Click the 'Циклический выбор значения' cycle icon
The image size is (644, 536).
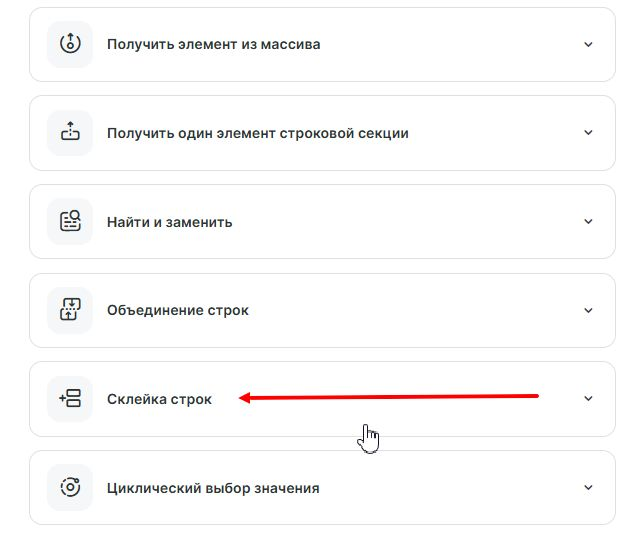tap(70, 488)
